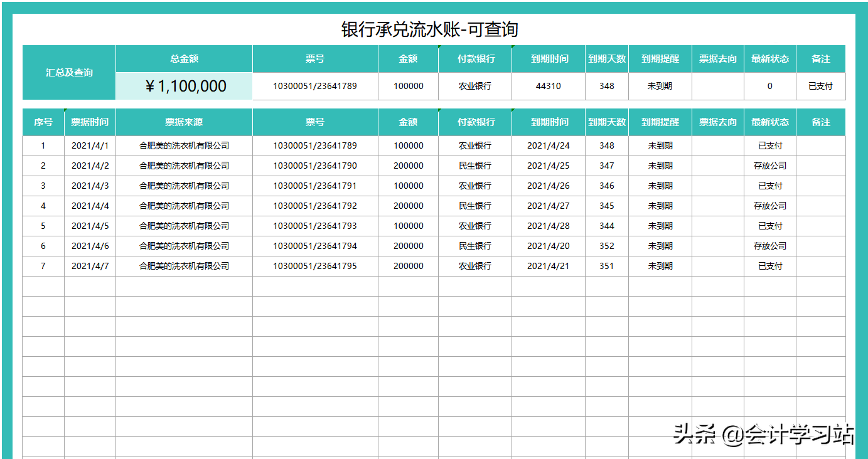Click the 0 latest status value in summary
This screenshot has width=868, height=459.
tap(770, 86)
